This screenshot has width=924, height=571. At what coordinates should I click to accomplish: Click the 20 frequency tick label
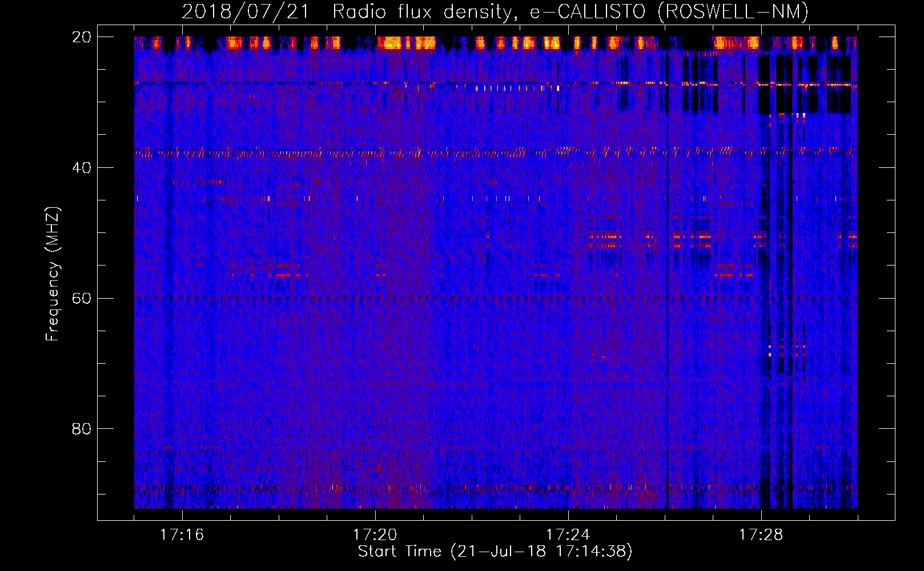coord(82,37)
